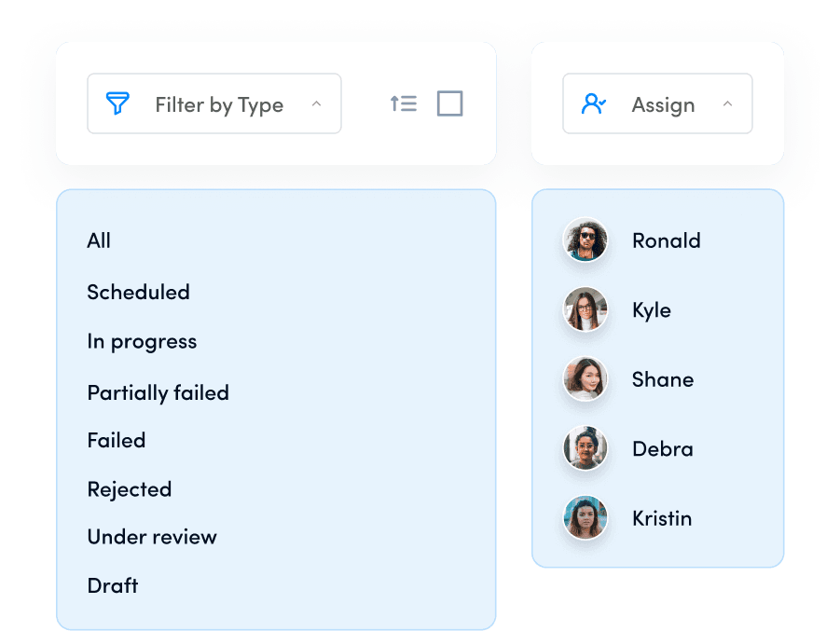This screenshot has height=631, width=840.
Task: Collapse the Filter by Type dropdown
Action: click(x=315, y=103)
